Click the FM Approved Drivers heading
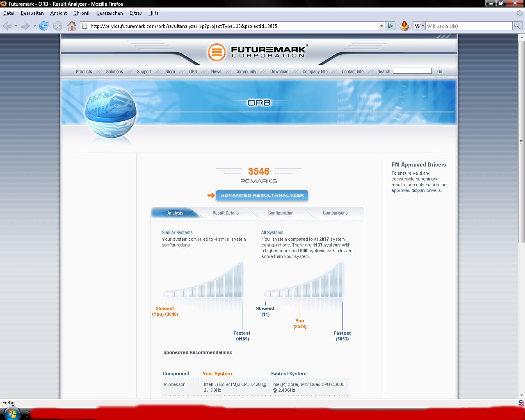This screenshot has height=420, width=525. coord(419,164)
